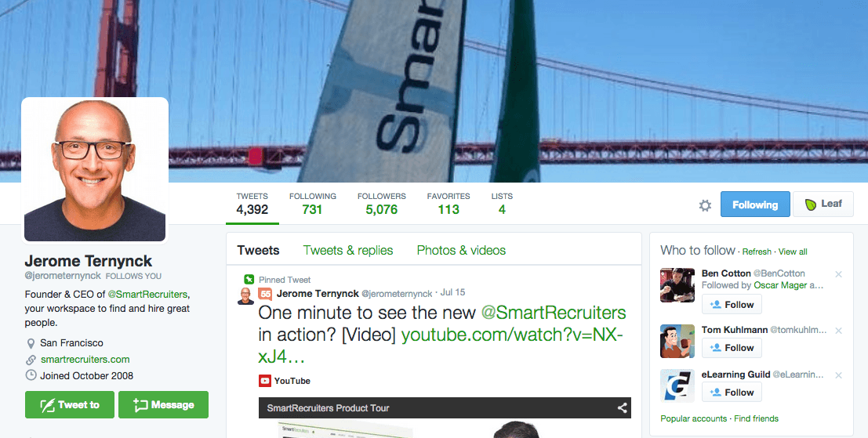Viewport: 868px width, 438px height.
Task: Dismiss Tom Kuhlmann suggestion
Action: pyautogui.click(x=839, y=331)
